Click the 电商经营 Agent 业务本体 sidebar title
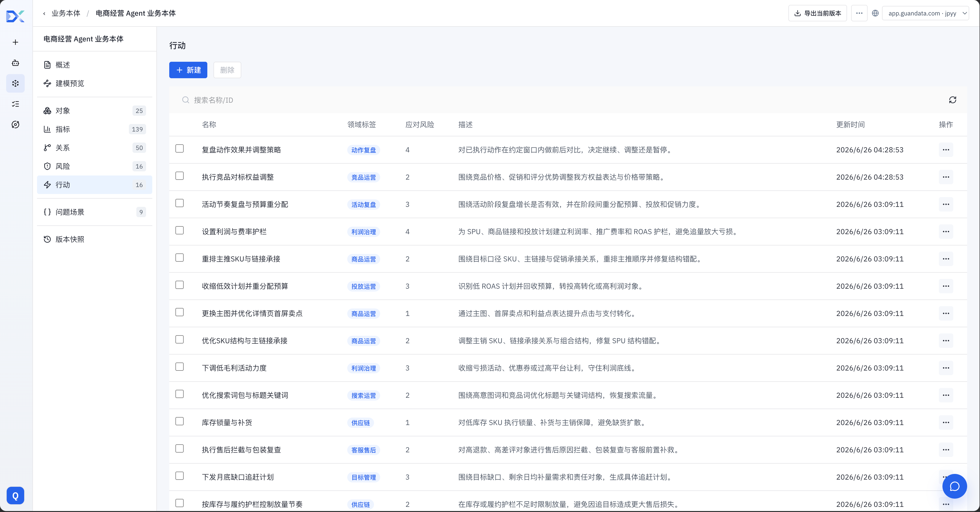The height and width of the screenshot is (512, 980). coord(83,39)
